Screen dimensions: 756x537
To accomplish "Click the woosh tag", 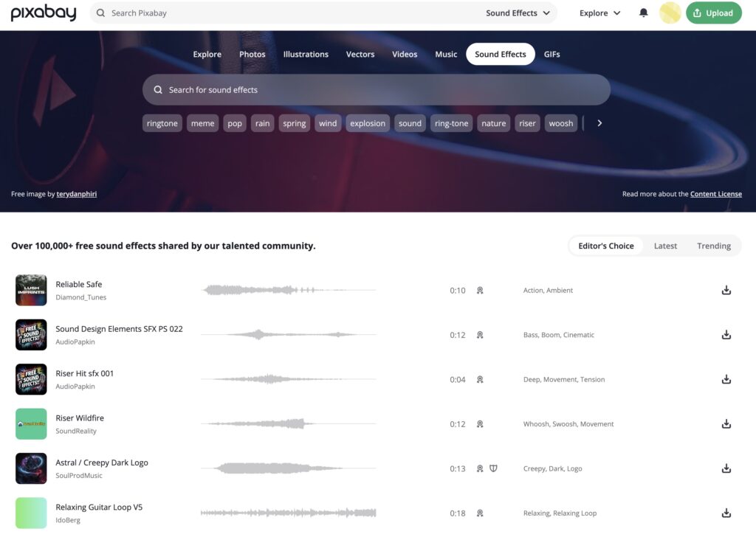I will (x=561, y=123).
